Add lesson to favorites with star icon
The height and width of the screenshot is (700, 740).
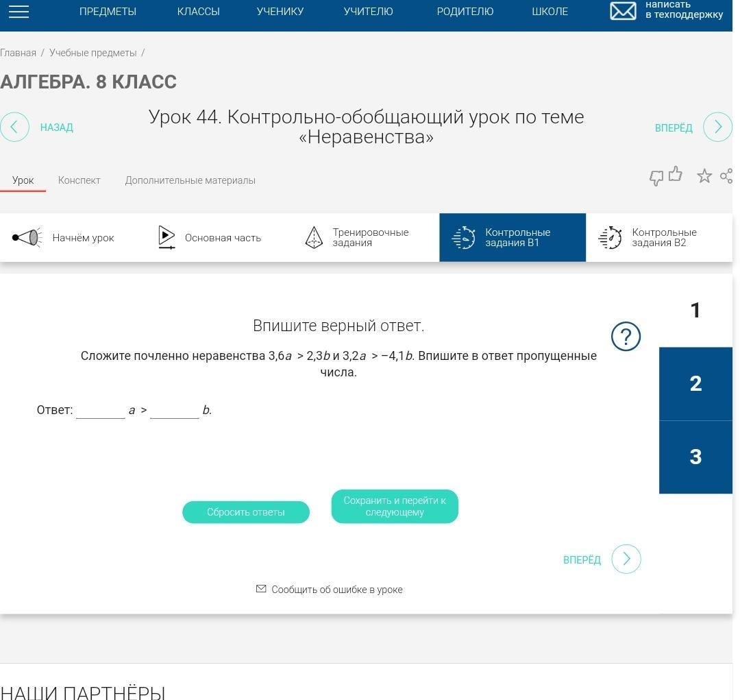point(704,176)
